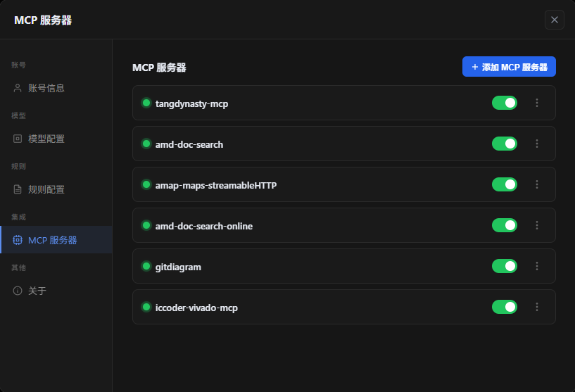Click the MCP server chip icon
This screenshot has width=575, height=392.
17,240
